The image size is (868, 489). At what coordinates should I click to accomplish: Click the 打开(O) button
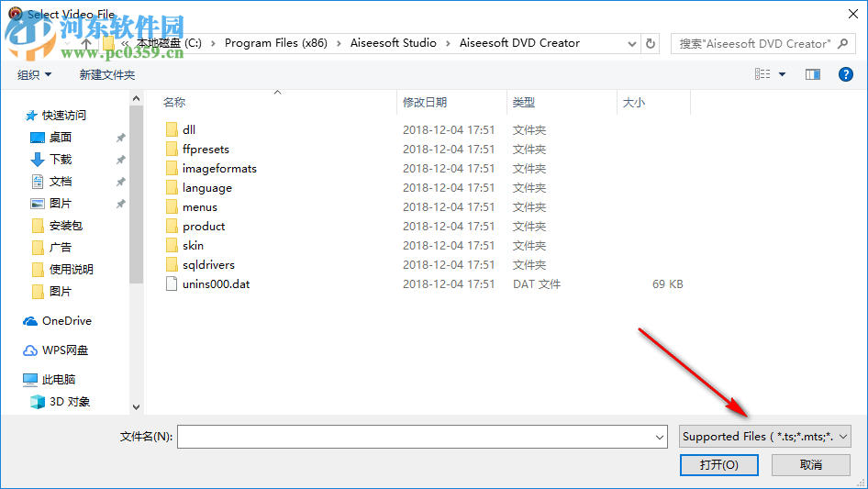pos(719,465)
